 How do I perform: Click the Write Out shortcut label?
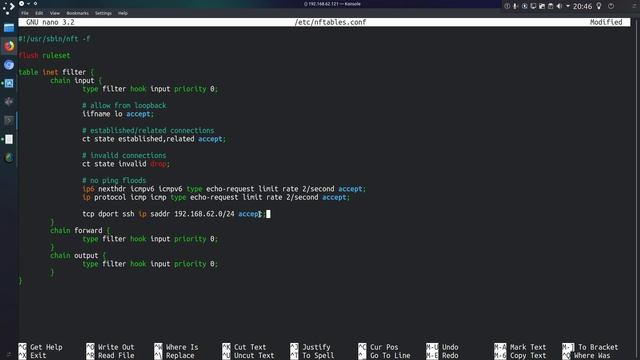click(x=116, y=347)
